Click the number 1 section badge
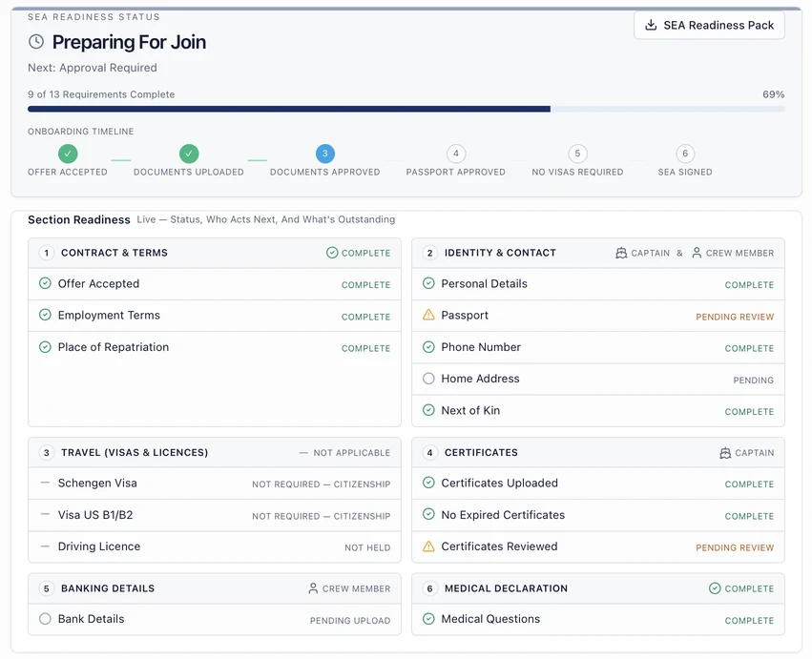Image resolution: width=812 pixels, height=659 pixels. coord(47,253)
